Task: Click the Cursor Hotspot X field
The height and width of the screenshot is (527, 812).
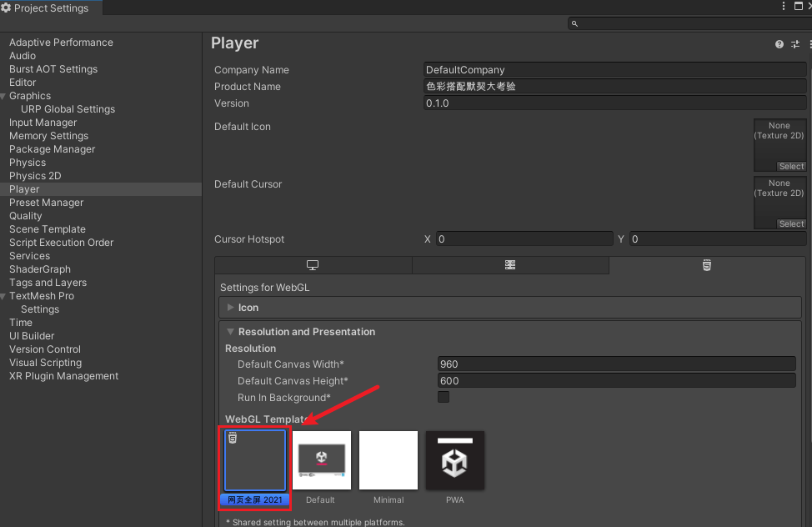Action: (x=524, y=238)
